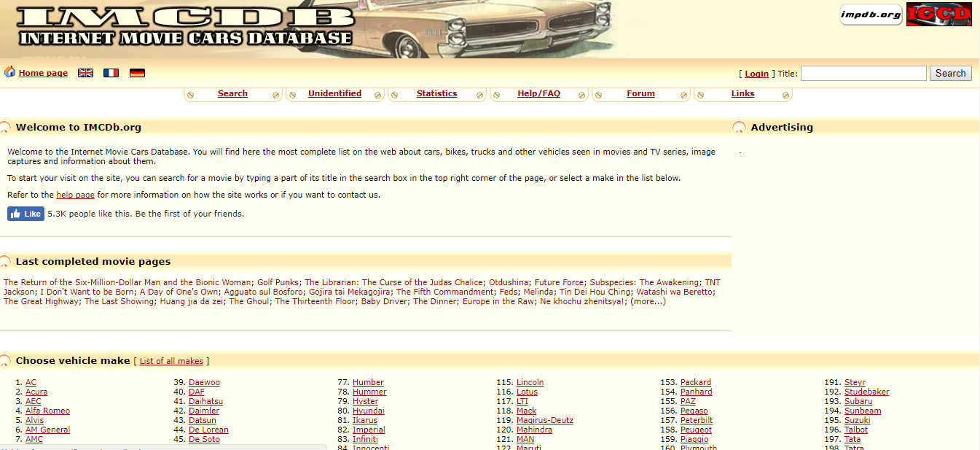The image size is (980, 450).
Task: Switch site language to German flag
Action: 137,73
